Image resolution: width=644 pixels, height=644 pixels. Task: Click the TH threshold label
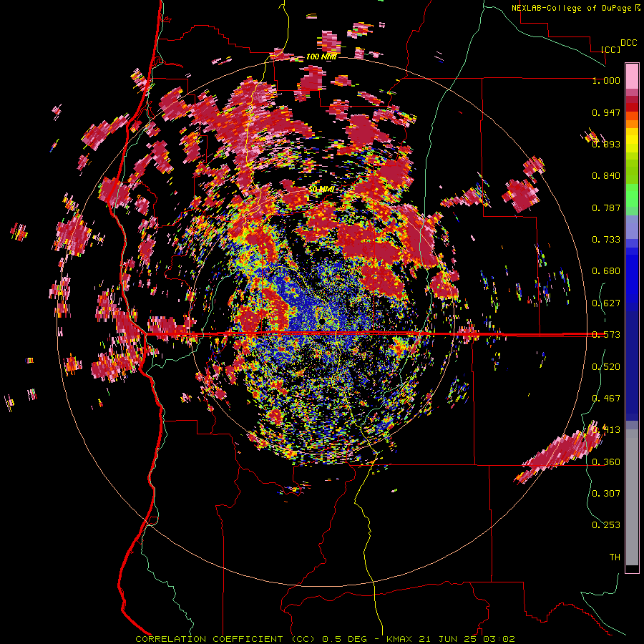pyautogui.click(x=615, y=557)
